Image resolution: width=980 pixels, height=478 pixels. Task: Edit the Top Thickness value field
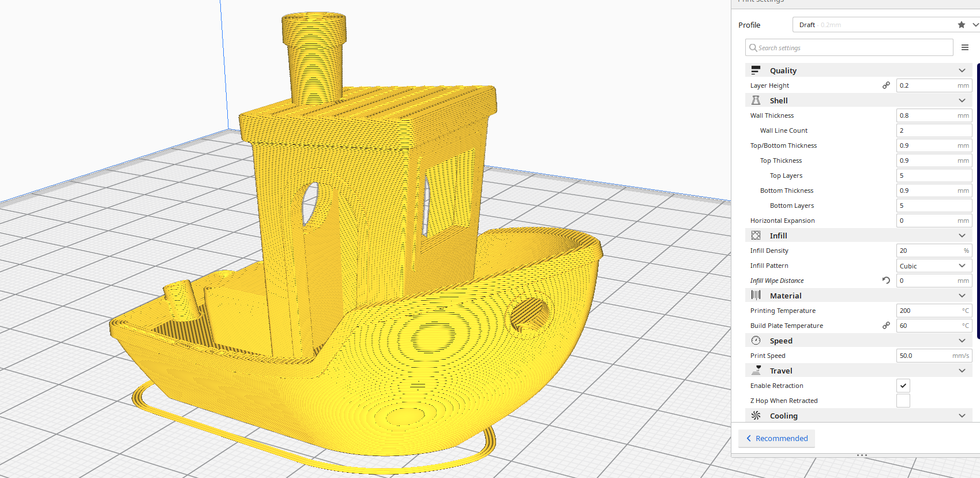tap(934, 160)
